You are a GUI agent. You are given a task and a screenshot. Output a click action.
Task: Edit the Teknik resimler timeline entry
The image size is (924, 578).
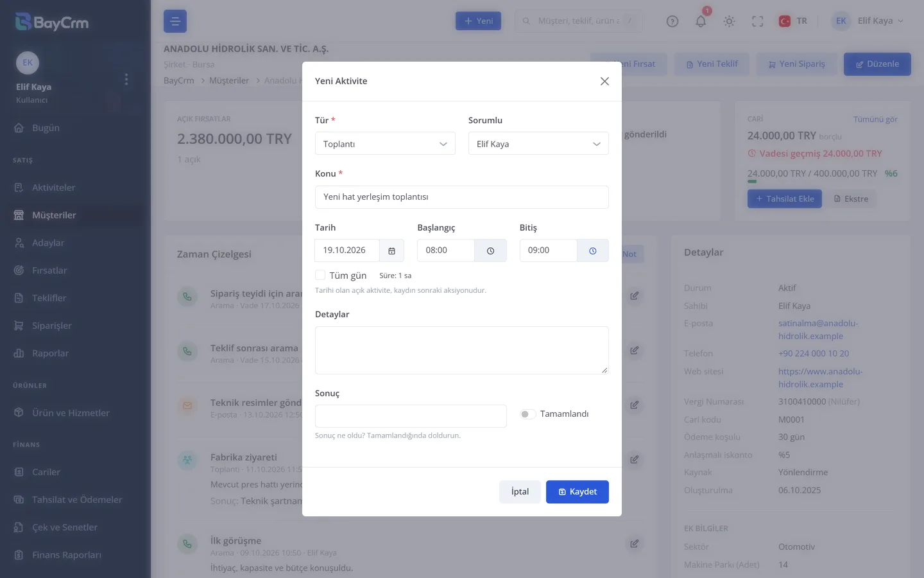[634, 405]
